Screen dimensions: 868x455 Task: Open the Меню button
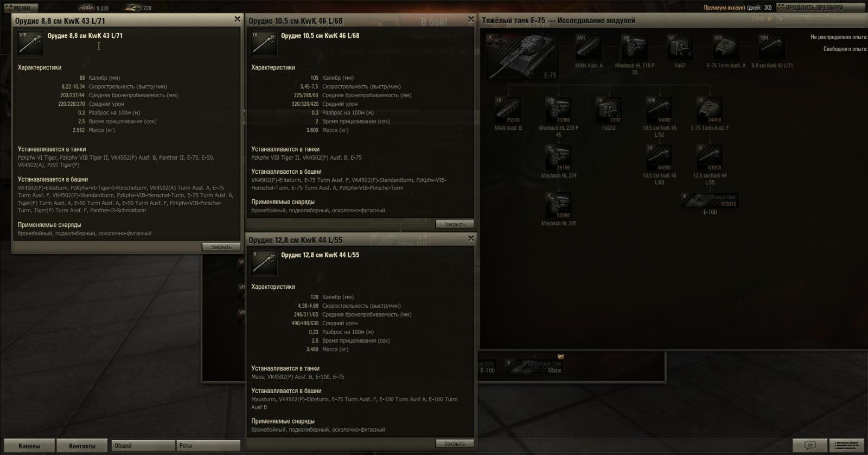point(21,8)
